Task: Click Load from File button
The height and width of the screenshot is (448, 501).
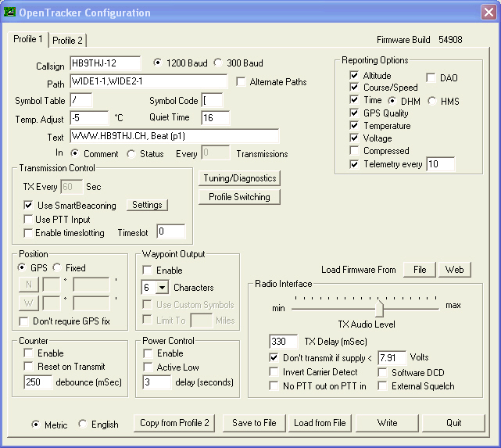Action: 320,423
